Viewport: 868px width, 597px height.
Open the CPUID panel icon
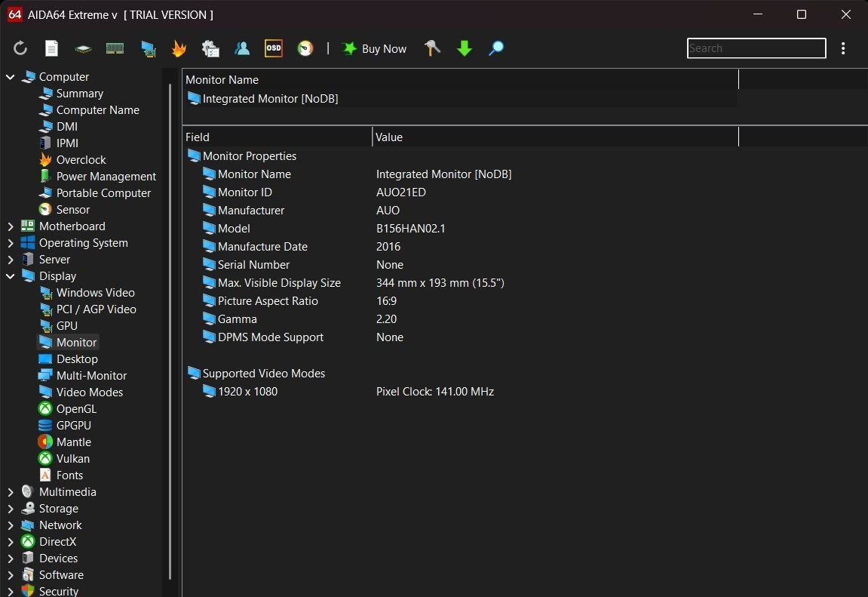(210, 48)
